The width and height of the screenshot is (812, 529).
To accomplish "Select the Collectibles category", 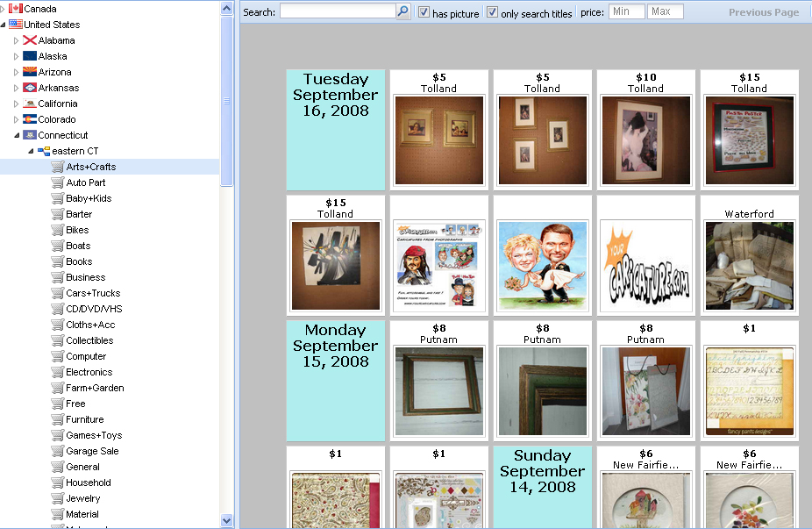I will [x=89, y=340].
